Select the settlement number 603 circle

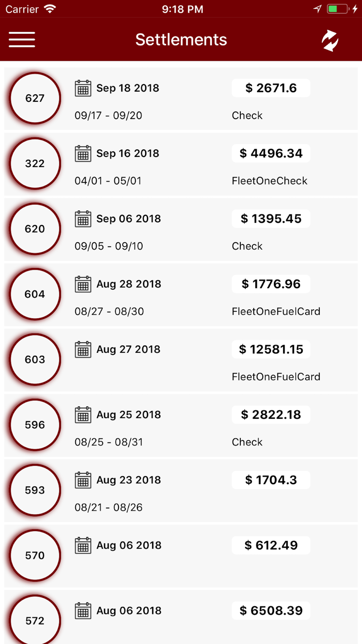35,359
